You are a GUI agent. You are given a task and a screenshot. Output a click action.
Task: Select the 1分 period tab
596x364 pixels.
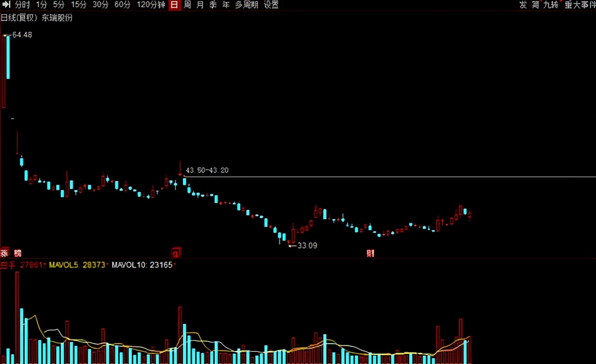[x=41, y=5]
